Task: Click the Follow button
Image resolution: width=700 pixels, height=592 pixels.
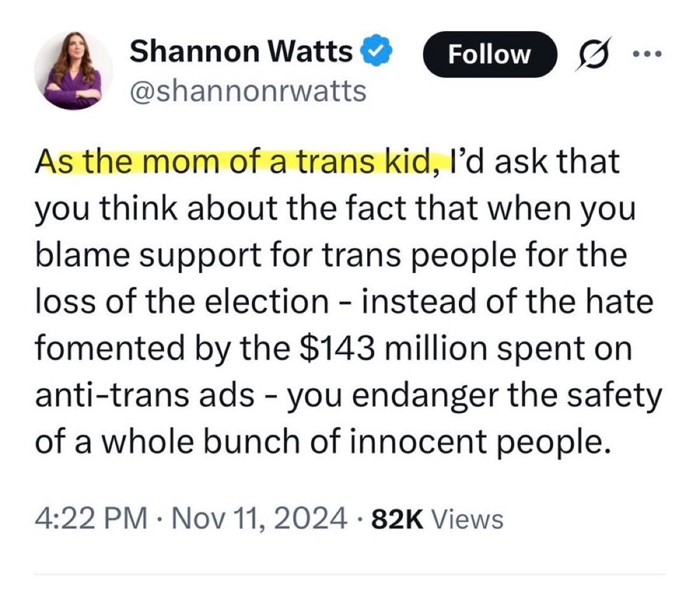Action: point(490,55)
